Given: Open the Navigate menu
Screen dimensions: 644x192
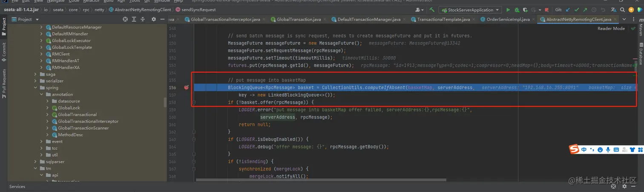Looking at the screenshot, I should tap(57, 1).
